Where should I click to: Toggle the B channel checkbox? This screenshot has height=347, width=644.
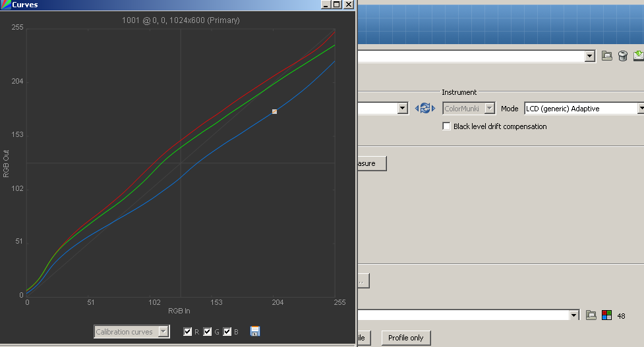[x=227, y=331]
